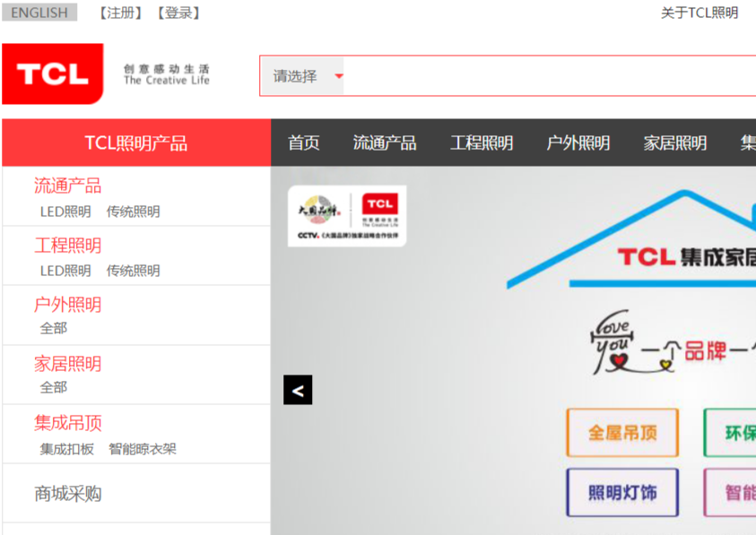Choose 传统照明 under 流通产品
Viewport: 756px width, 535px height.
pyautogui.click(x=133, y=211)
